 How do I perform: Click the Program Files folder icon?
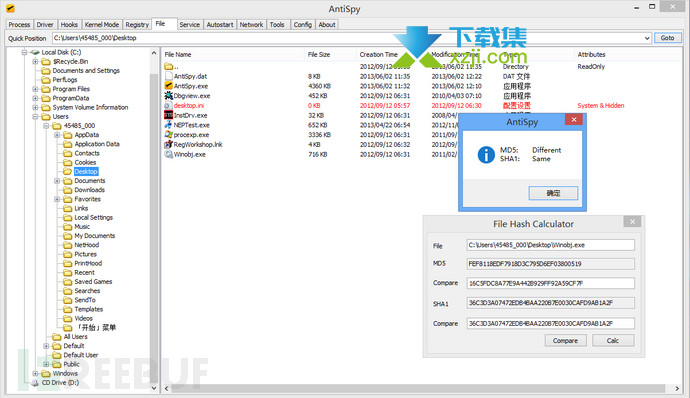(x=46, y=89)
